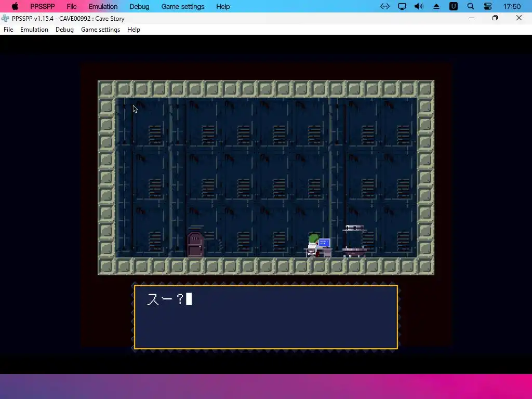
Task: Click the dialogue text スー？
Action: [x=166, y=299]
